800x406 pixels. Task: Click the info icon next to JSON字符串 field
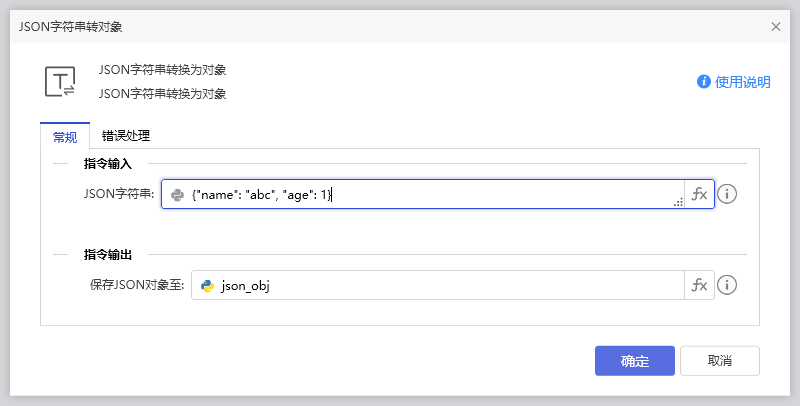(728, 194)
